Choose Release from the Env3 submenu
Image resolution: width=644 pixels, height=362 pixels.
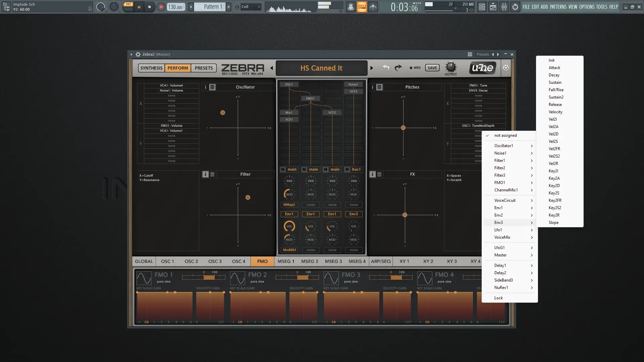coord(555,105)
